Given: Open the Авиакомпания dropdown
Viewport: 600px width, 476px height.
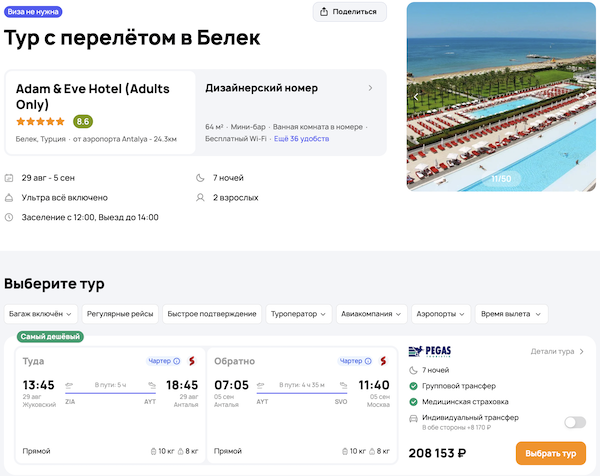Looking at the screenshot, I should tap(372, 314).
